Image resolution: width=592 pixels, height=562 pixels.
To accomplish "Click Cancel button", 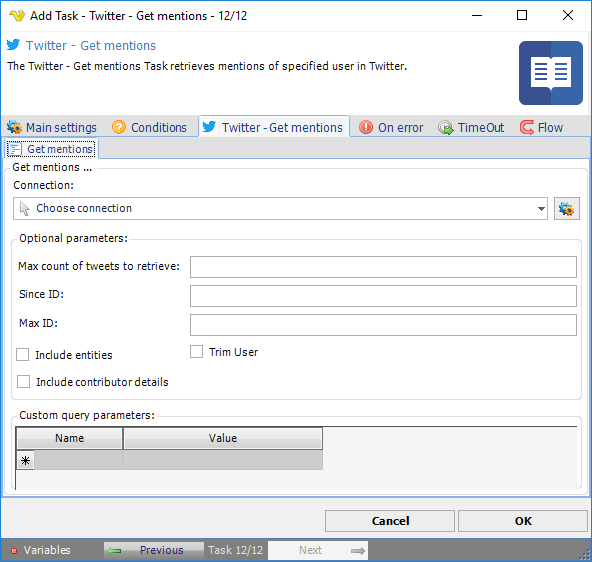I will pos(390,521).
